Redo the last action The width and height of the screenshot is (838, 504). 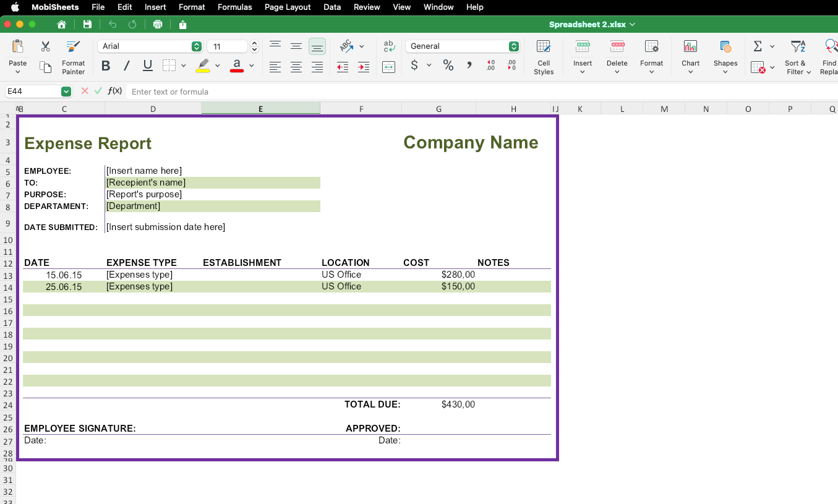click(132, 25)
